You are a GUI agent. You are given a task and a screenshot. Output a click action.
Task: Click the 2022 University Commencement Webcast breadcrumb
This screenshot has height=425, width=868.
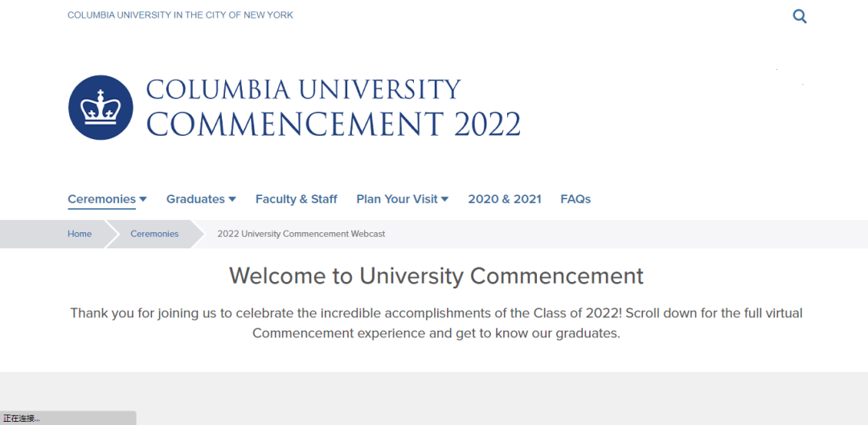pos(301,234)
